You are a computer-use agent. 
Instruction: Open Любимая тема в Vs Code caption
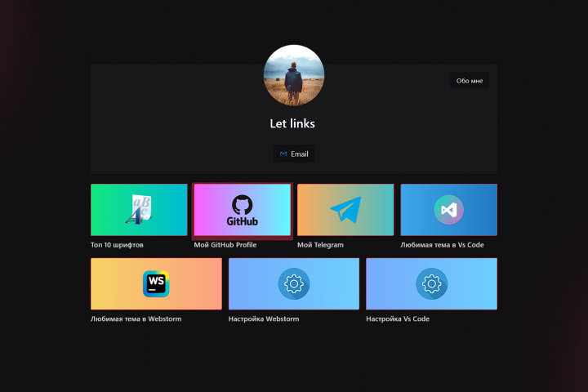(x=442, y=245)
